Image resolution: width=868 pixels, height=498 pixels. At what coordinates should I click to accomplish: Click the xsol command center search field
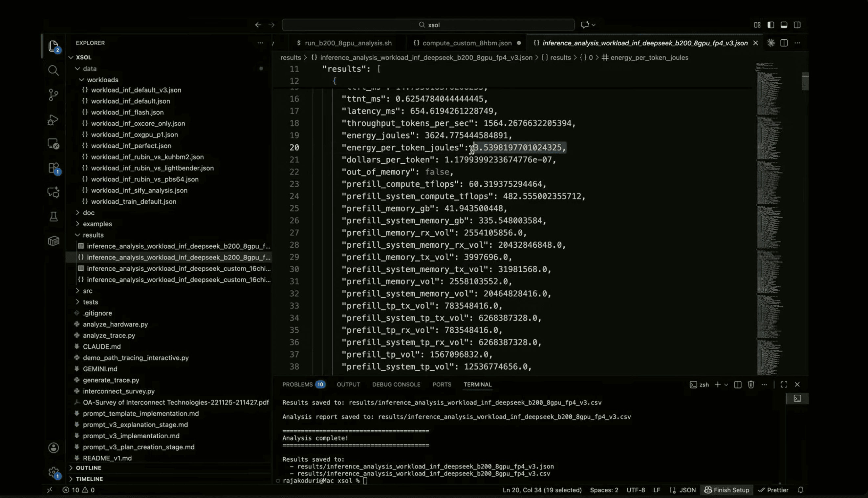coord(428,25)
